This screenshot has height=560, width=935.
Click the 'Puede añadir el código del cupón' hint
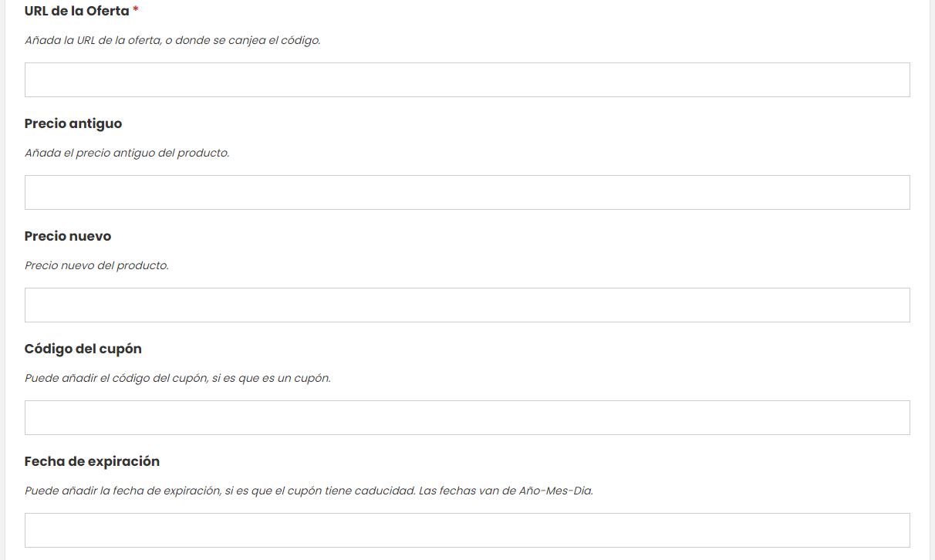[177, 378]
